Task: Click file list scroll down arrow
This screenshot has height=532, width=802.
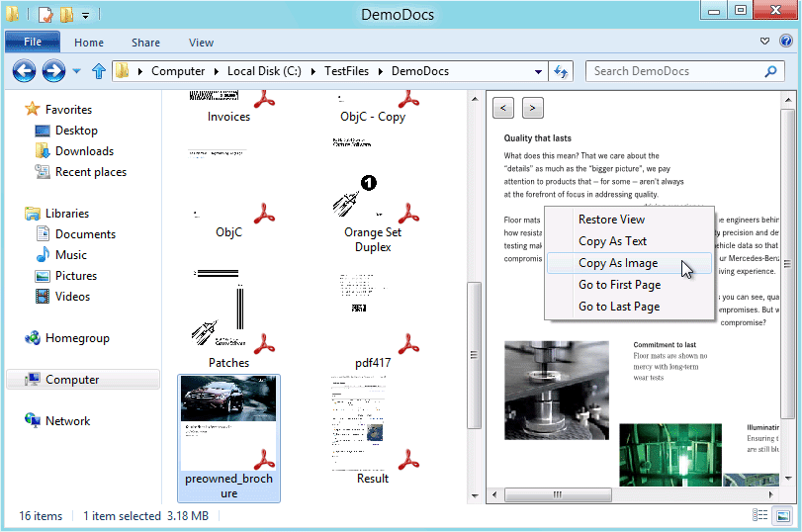Action: pos(475,495)
